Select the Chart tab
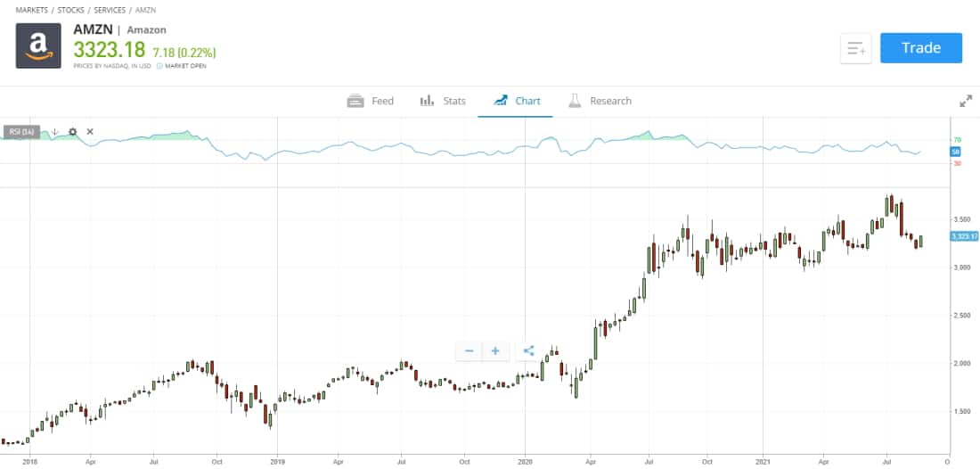Screen dimensions: 980x469 coord(516,101)
